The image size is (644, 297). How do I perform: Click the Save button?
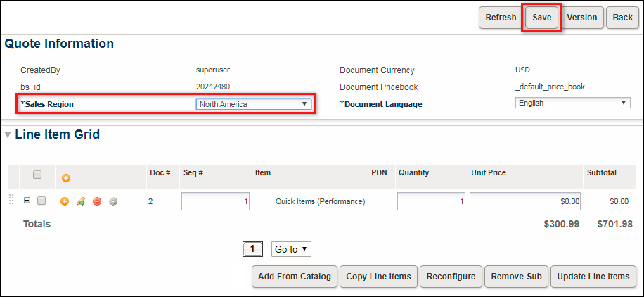tap(541, 18)
